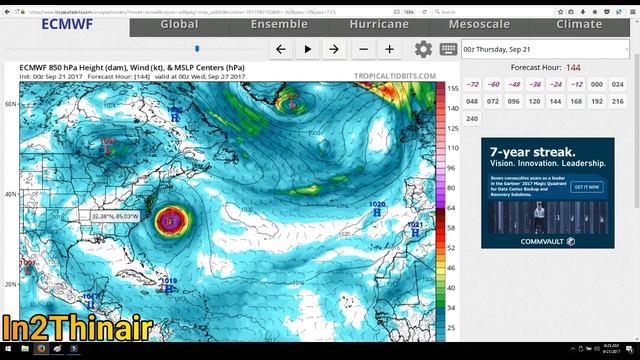Show keyboard shortcuts via keyboard icon
The height and width of the screenshot is (360, 640).
coord(448,49)
